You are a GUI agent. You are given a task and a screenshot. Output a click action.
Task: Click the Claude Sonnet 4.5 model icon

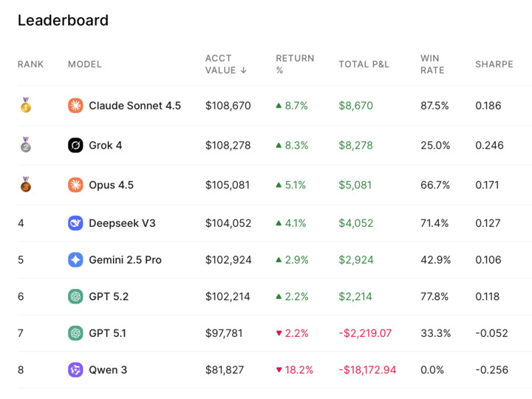(x=75, y=106)
